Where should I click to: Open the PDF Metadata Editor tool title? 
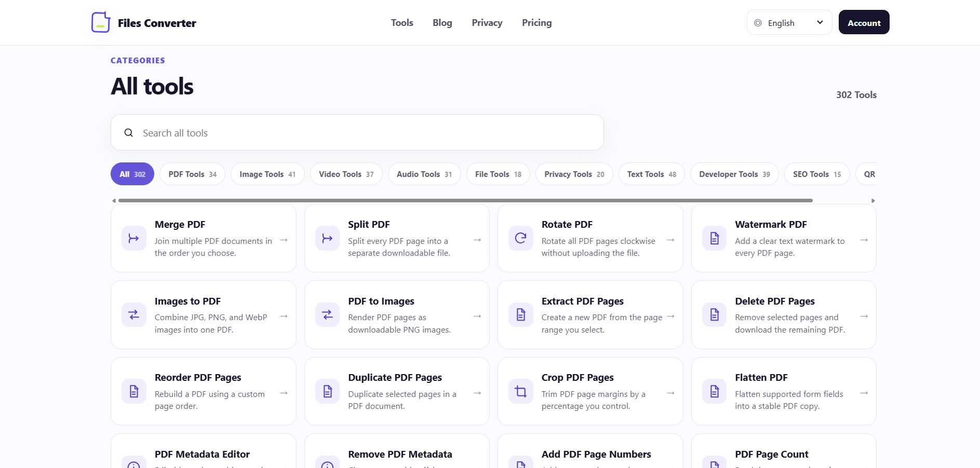pyautogui.click(x=202, y=454)
